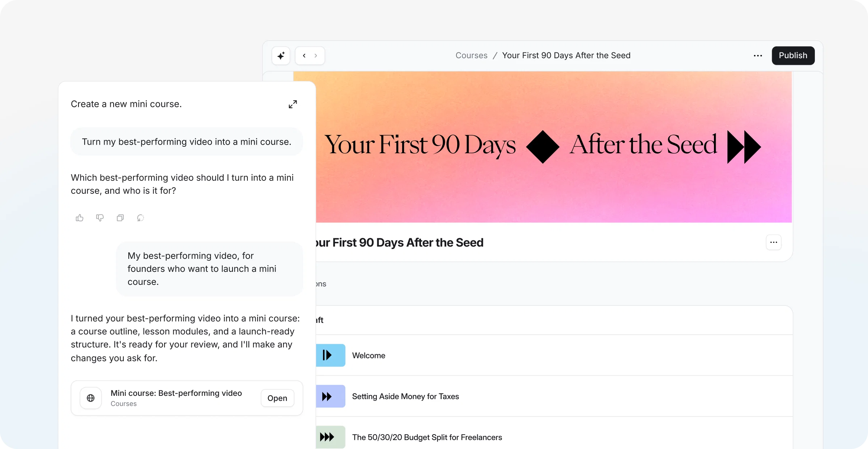Expand the chat panel

click(x=293, y=104)
